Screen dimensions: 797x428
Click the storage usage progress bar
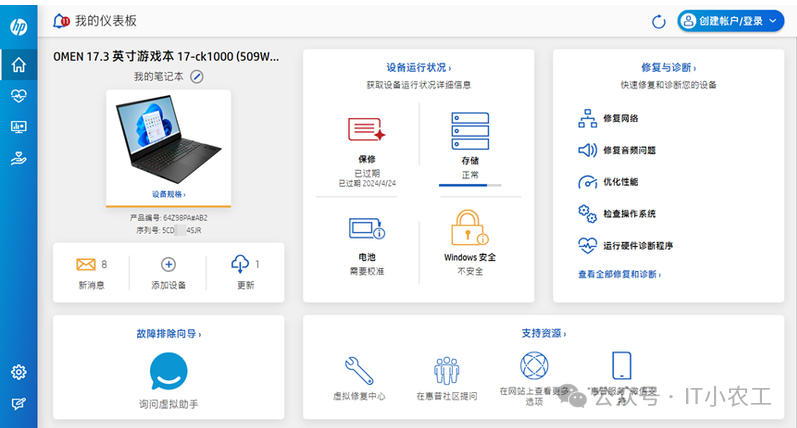[x=470, y=186]
